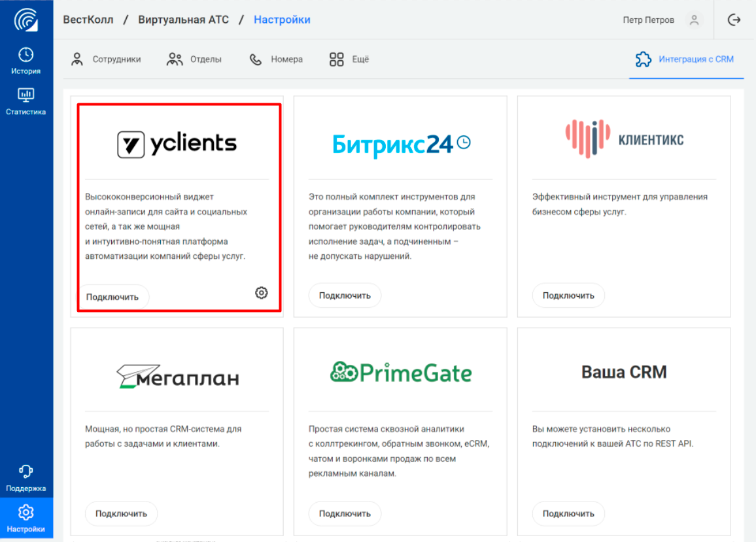Click the user avatar icon next to Петр Петров

695,20
